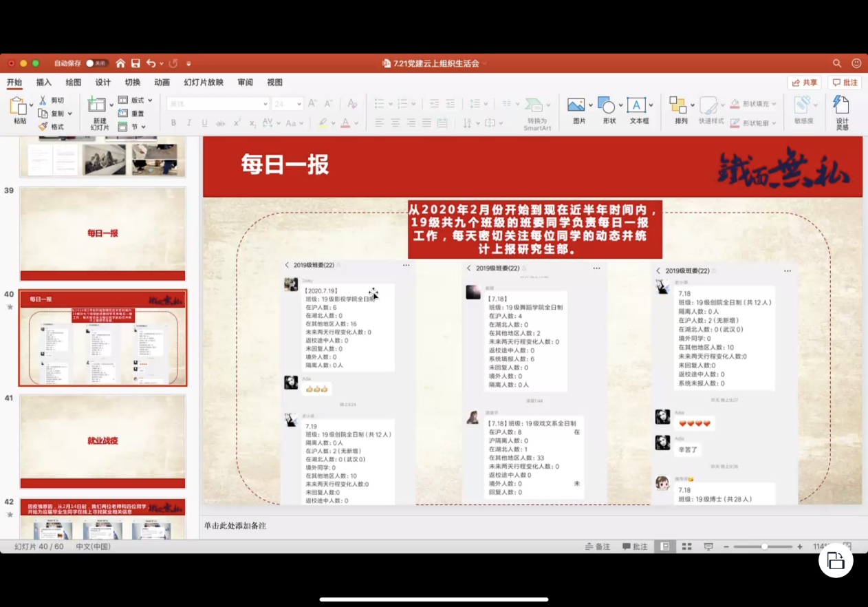This screenshot has width=868, height=607.
Task: Insert a slide with 新建幻灯片
Action: tap(99, 114)
